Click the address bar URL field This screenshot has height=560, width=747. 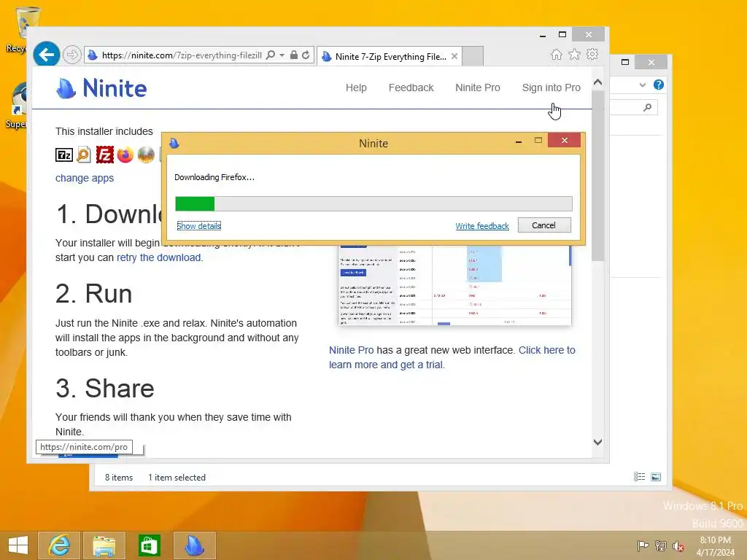182,55
